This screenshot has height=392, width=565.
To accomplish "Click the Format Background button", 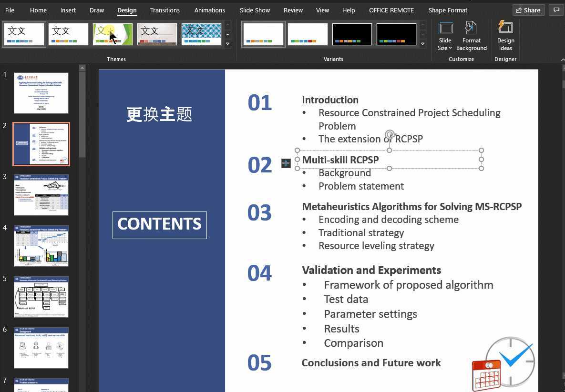I will (472, 37).
